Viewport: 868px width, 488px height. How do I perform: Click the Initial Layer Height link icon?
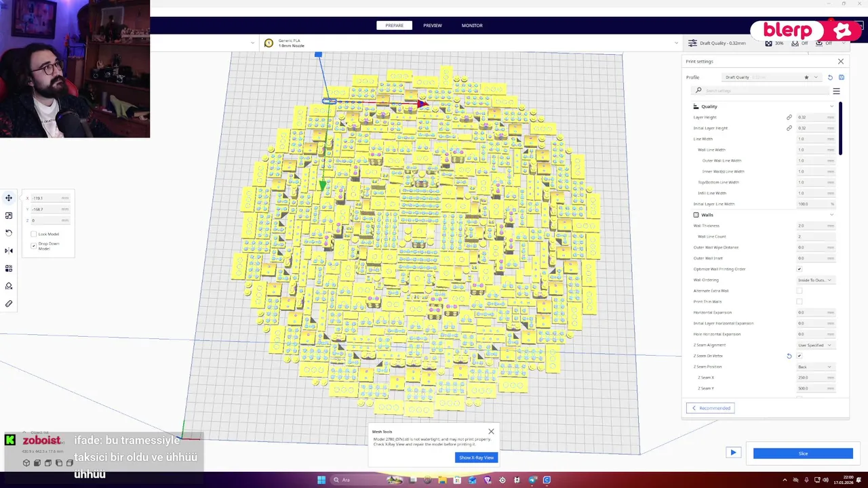click(x=789, y=128)
